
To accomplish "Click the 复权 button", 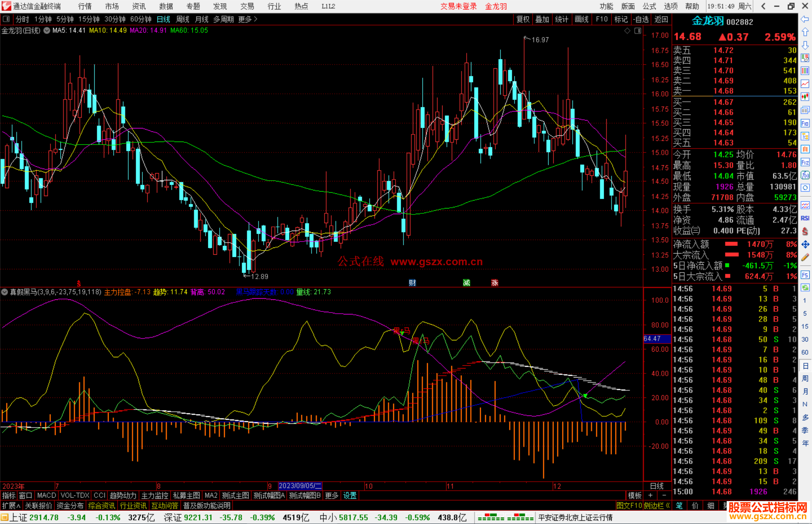I will [x=523, y=19].
